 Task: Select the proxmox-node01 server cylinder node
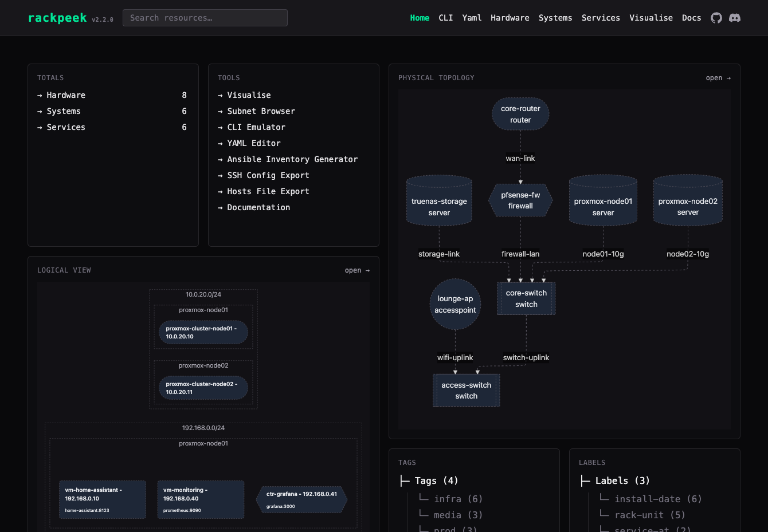pyautogui.click(x=603, y=200)
